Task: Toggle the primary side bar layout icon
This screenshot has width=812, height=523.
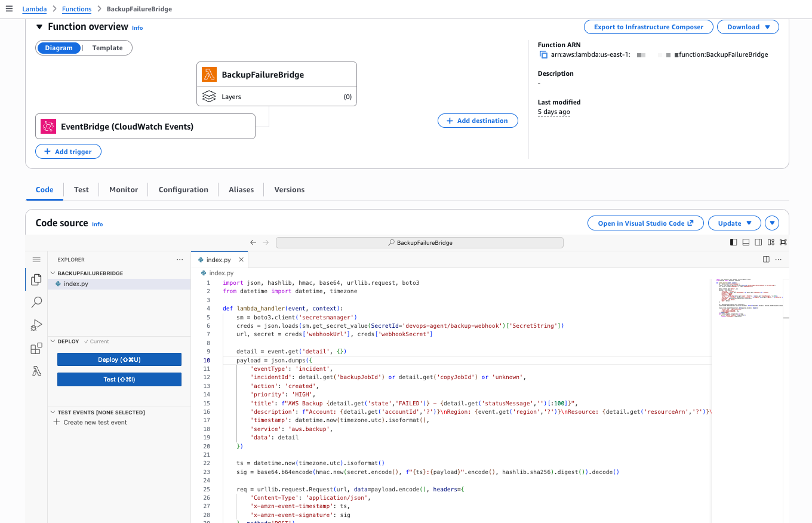Action: [x=734, y=242]
